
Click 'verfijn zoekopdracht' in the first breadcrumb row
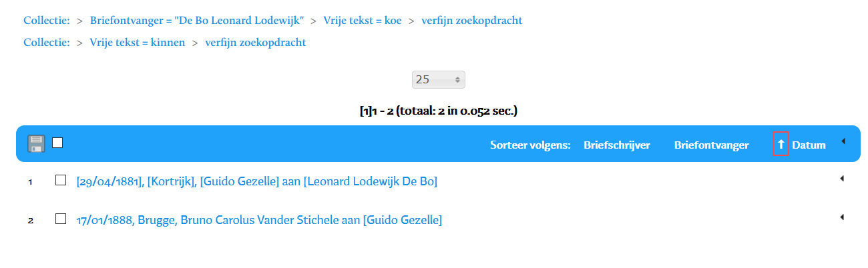coord(471,21)
